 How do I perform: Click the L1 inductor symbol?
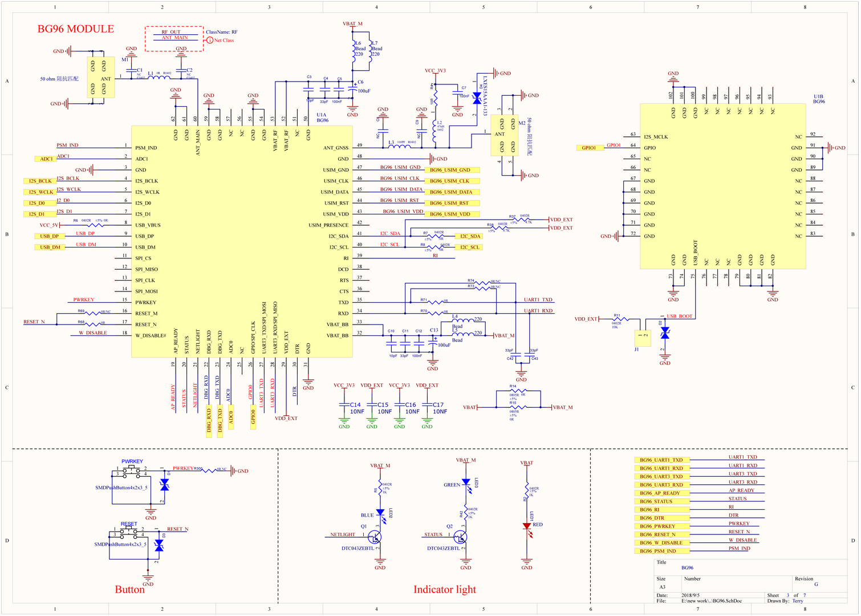(160, 77)
